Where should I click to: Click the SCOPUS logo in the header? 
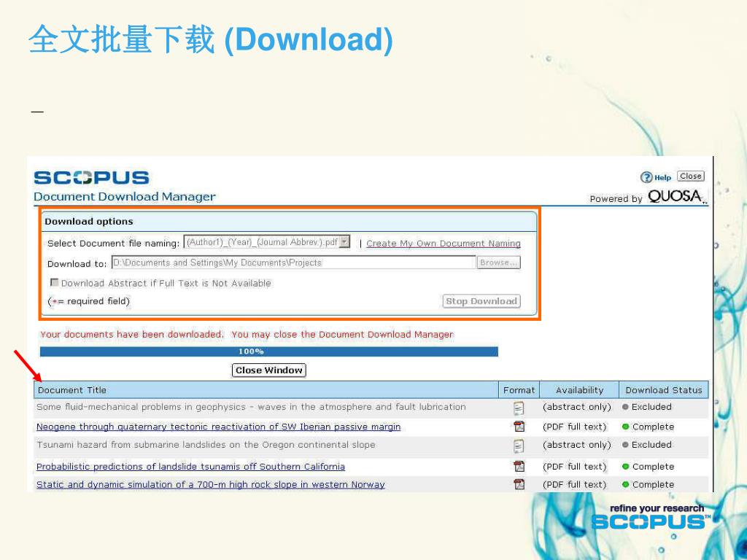click(x=91, y=178)
